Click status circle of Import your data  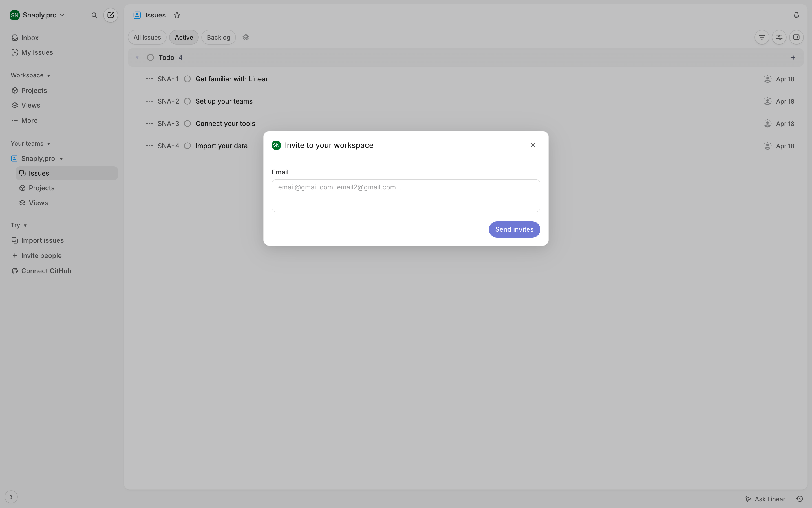coord(187,146)
